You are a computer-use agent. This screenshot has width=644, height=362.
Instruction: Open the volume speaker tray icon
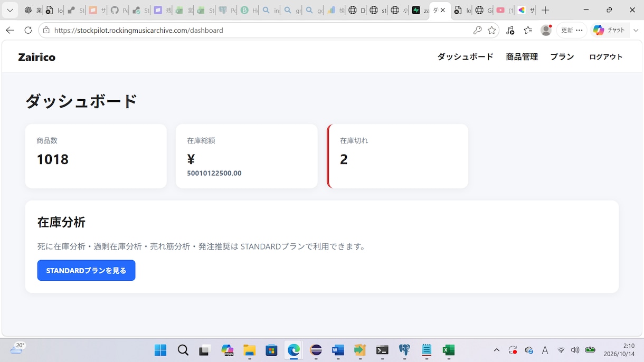click(x=575, y=350)
